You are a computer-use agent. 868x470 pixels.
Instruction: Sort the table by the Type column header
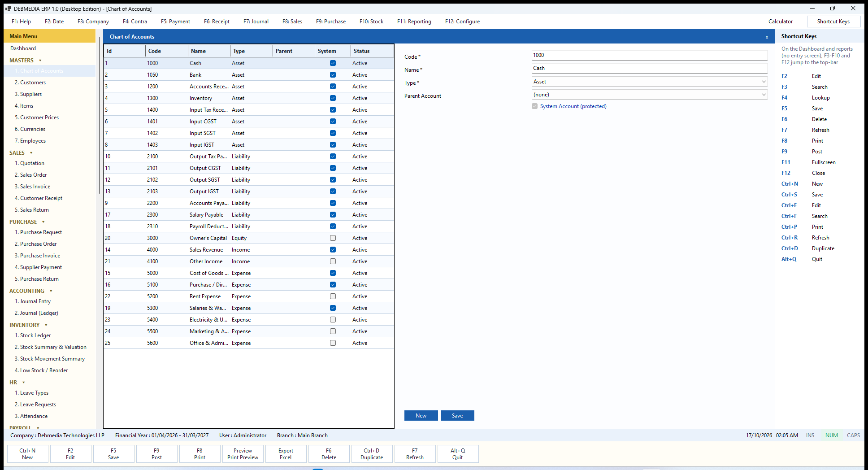[x=252, y=51]
